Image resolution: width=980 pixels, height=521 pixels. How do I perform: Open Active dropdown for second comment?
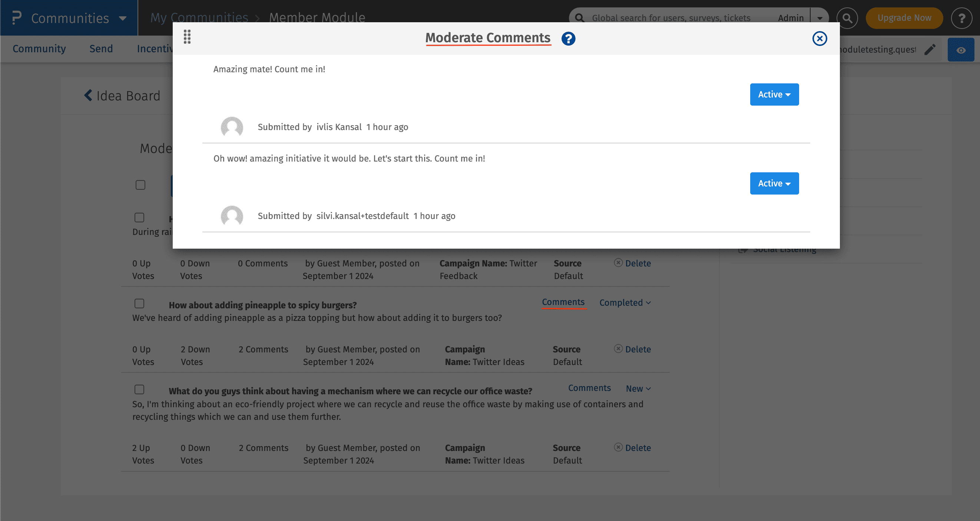(x=774, y=183)
